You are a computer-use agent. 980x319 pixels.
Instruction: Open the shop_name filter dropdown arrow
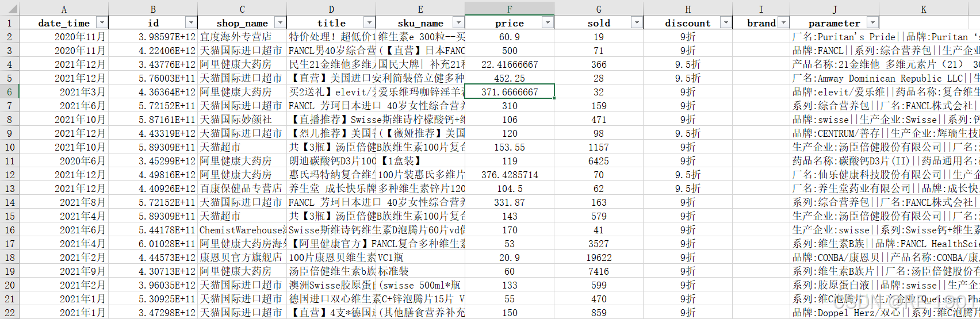pyautogui.click(x=280, y=23)
